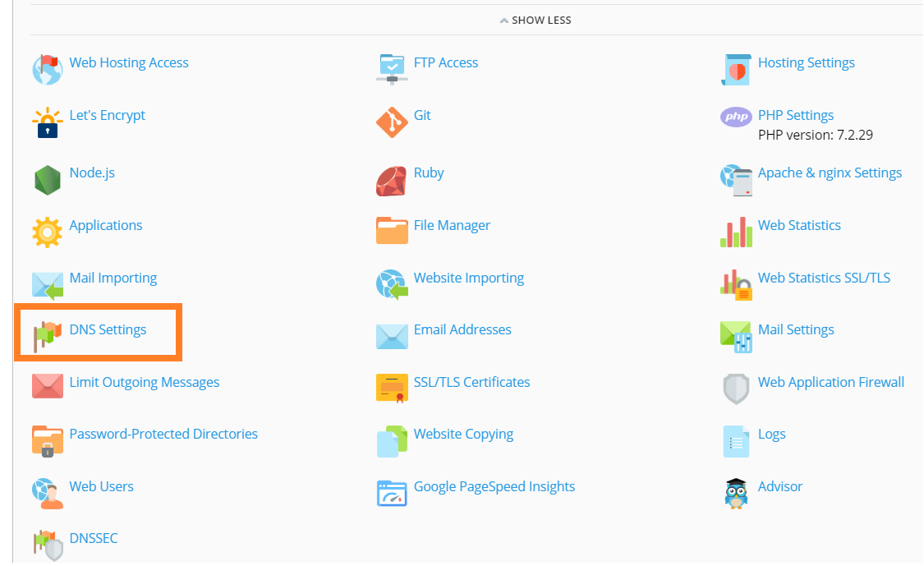Screen dimensions: 924x566
Task: Open the Web Hosting Access link
Action: (129, 62)
